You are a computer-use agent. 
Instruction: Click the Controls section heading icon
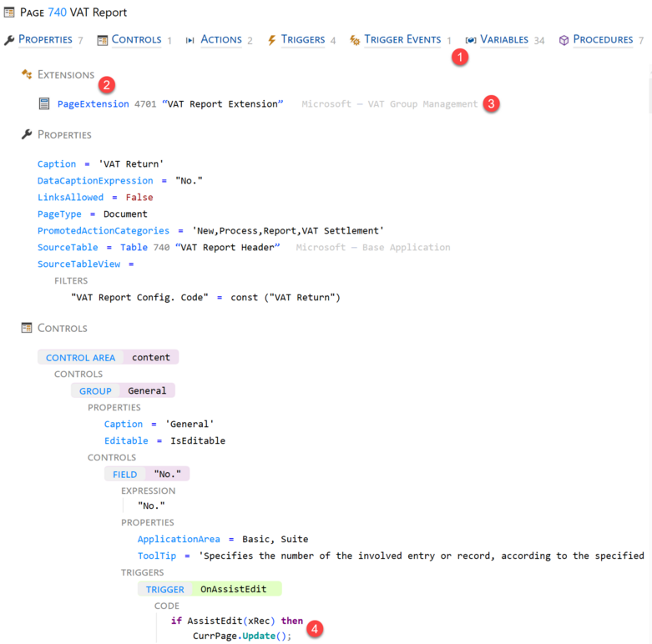[x=27, y=328]
